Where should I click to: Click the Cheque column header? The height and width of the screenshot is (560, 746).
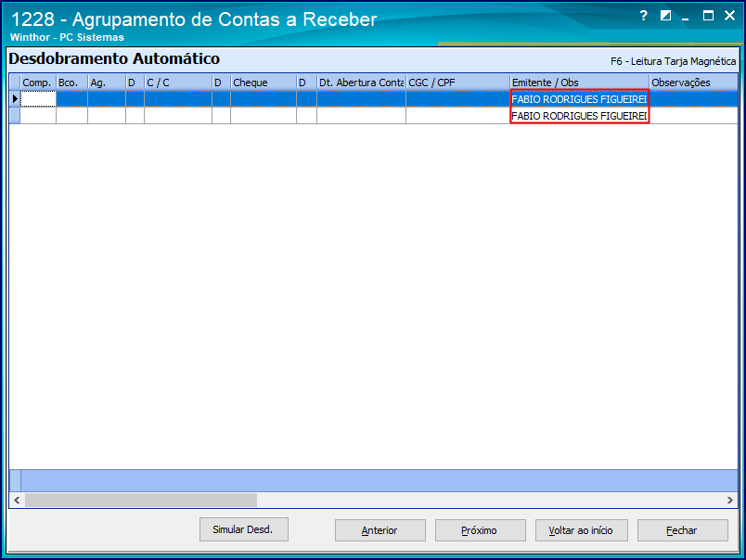[x=264, y=83]
